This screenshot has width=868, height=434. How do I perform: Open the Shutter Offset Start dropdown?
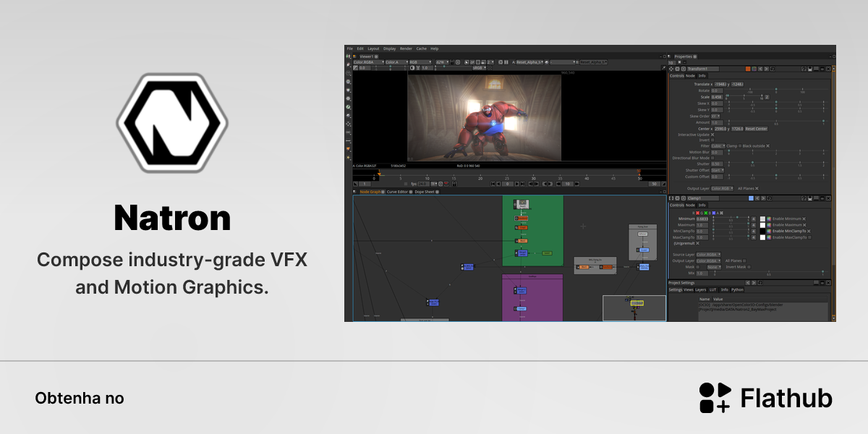717,171
